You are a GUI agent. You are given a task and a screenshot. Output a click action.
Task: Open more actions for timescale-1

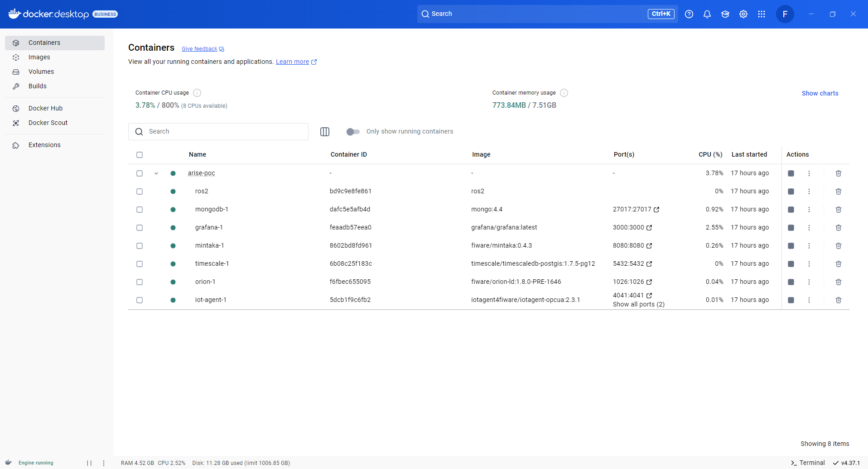click(x=809, y=264)
